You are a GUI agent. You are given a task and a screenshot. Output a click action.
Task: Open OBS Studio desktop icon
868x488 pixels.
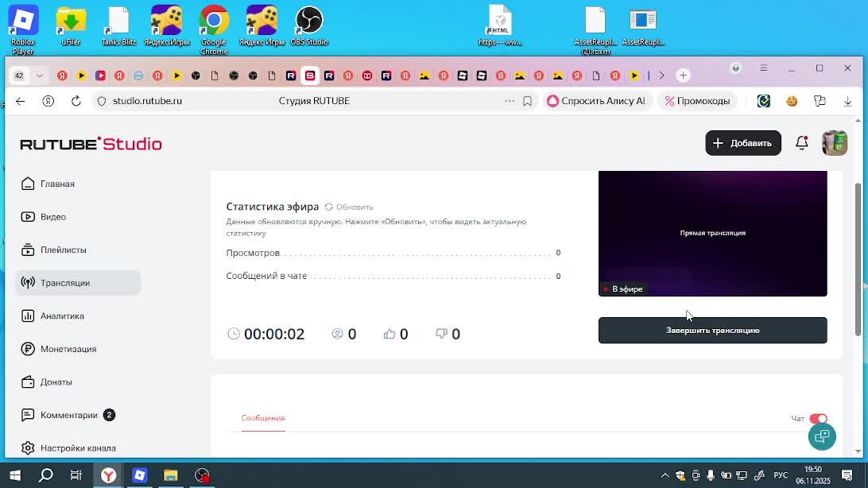tap(309, 26)
